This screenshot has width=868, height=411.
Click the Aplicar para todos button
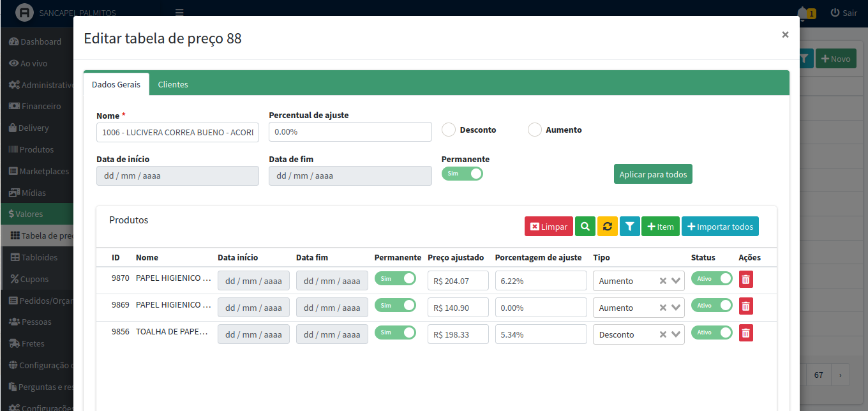(x=653, y=174)
